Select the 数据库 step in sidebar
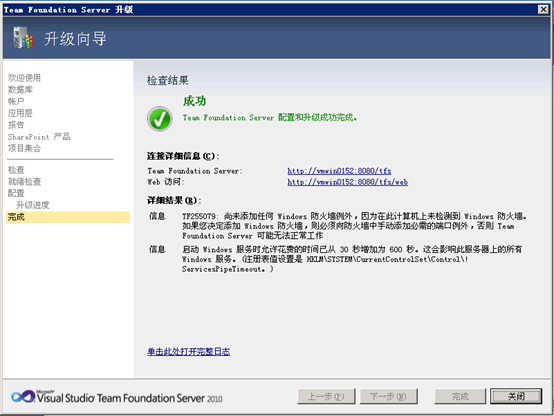 [x=20, y=90]
